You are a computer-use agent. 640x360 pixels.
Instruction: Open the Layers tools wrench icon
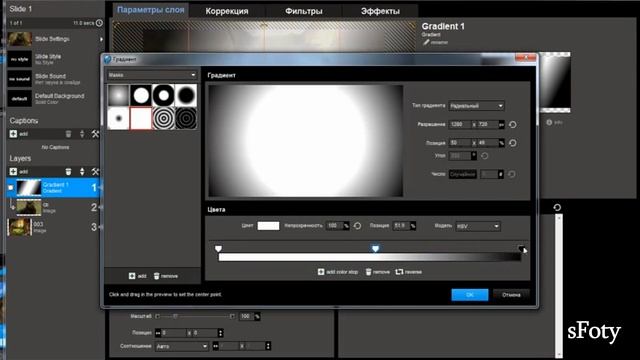[95, 171]
